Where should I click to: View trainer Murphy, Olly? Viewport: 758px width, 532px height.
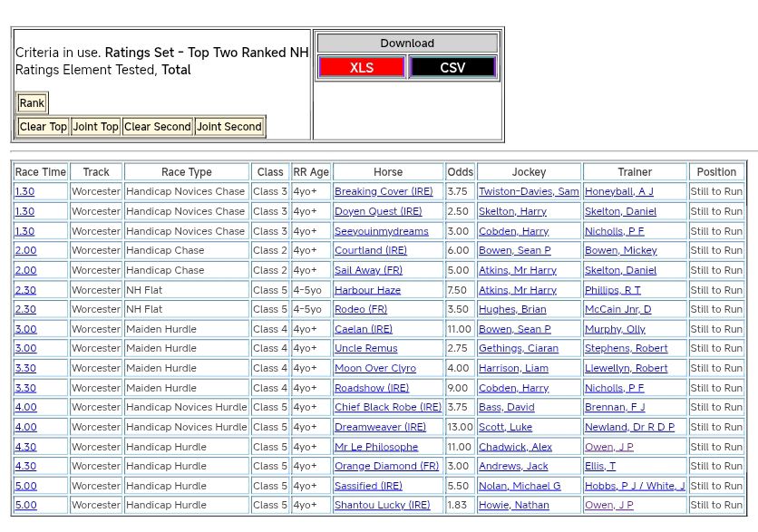point(615,330)
